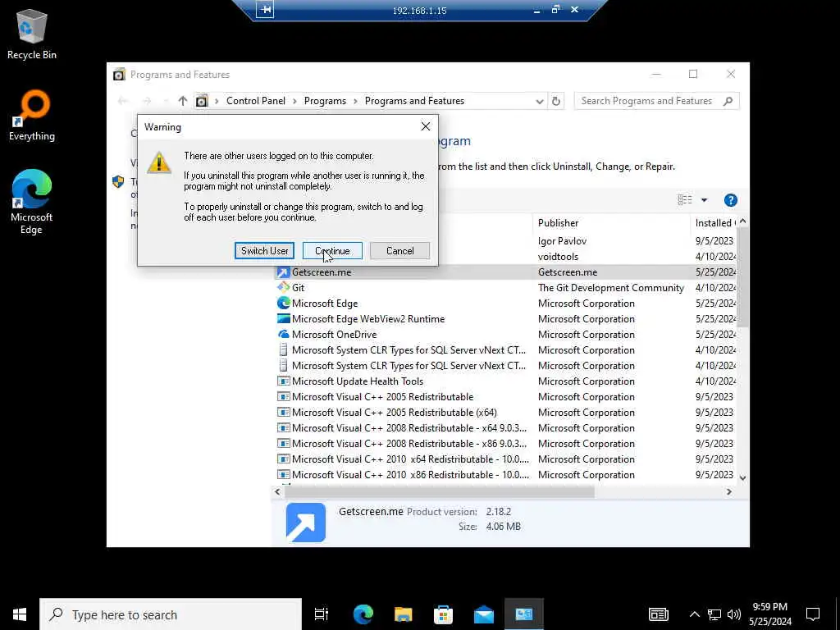Select the Getscreen.me program row
840x630 pixels.
coord(506,272)
